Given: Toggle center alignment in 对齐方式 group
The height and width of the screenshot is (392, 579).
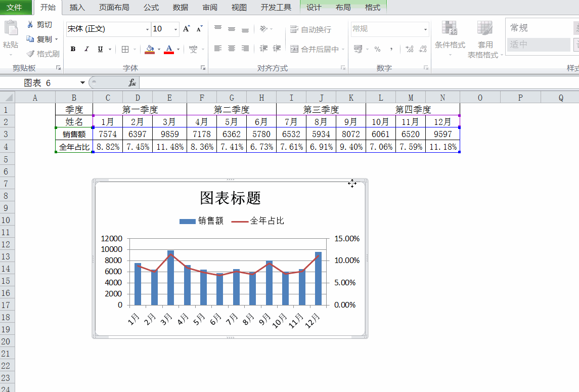Looking at the screenshot, I should pos(232,48).
